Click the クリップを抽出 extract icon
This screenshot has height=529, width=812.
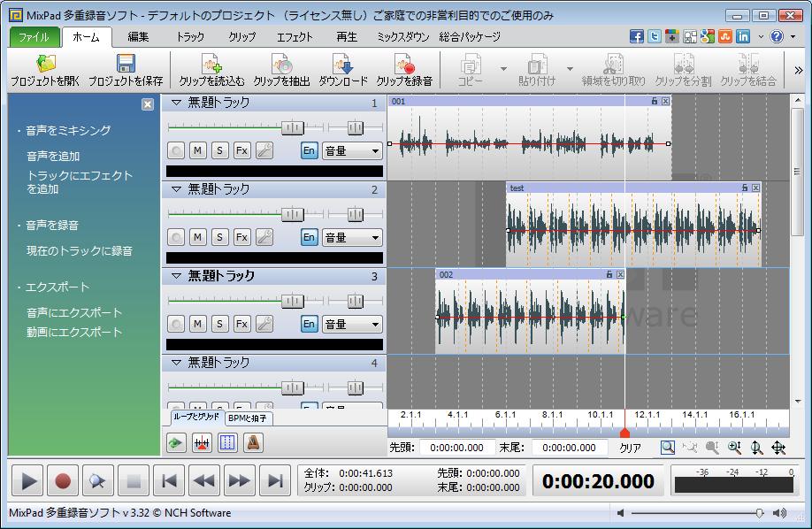pos(281,71)
